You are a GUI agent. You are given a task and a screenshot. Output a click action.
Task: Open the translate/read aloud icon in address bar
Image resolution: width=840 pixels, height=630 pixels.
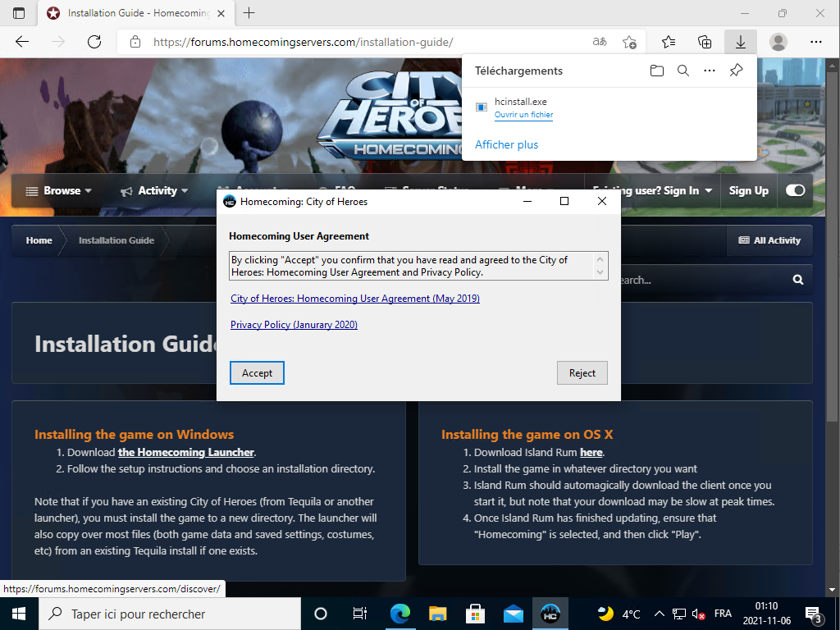coord(600,42)
